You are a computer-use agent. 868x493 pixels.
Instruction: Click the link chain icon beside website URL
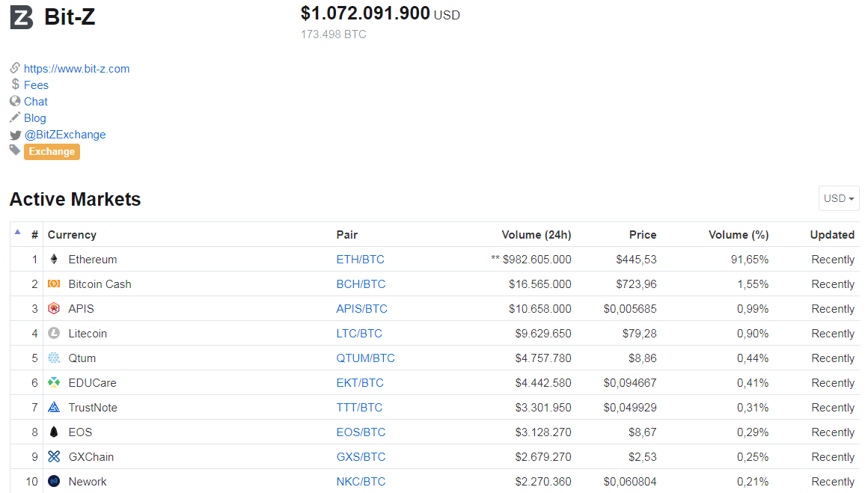click(x=15, y=68)
